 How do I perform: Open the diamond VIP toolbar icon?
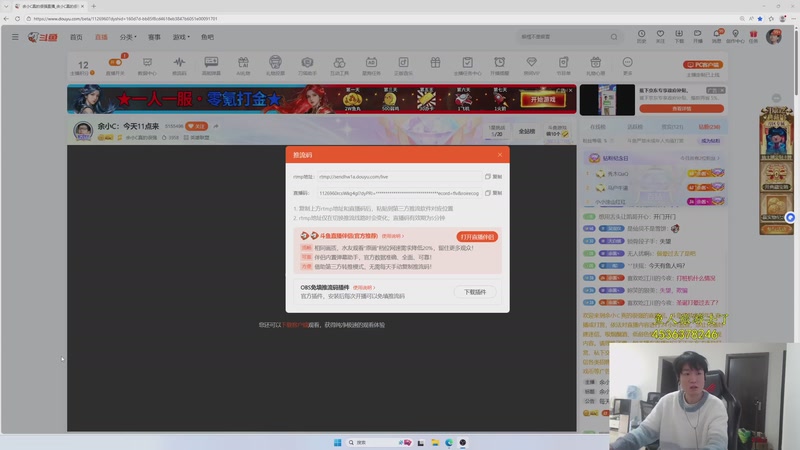[x=531, y=65]
